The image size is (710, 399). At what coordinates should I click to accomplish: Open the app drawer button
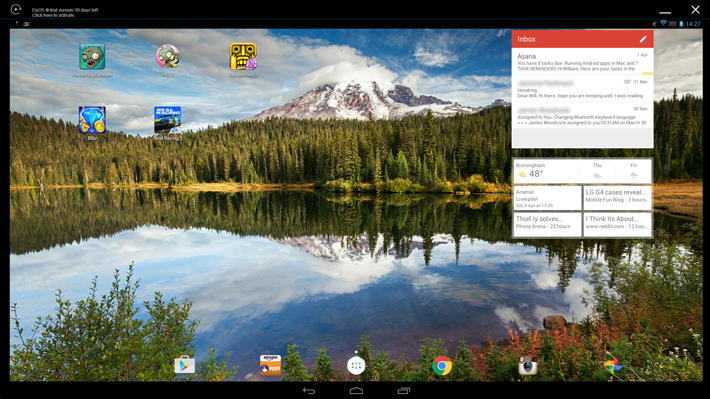click(356, 365)
